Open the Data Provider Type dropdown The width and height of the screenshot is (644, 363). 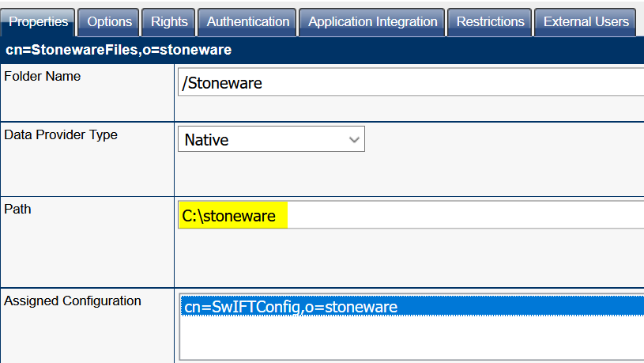271,139
